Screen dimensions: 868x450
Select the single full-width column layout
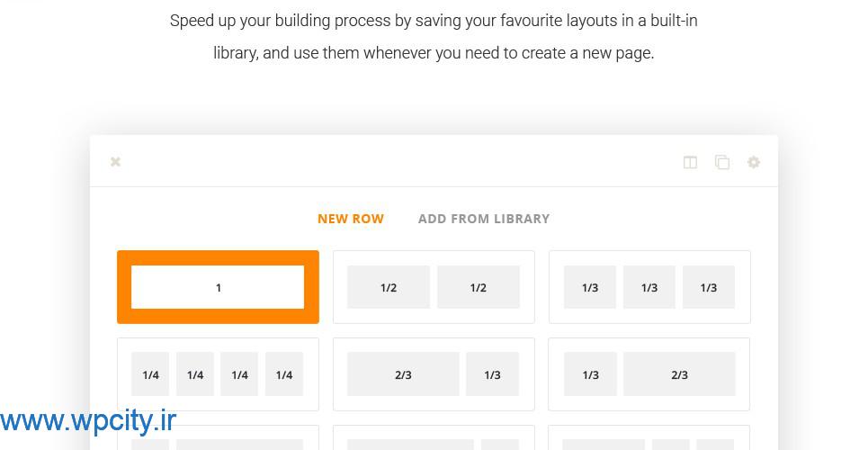pyautogui.click(x=218, y=287)
